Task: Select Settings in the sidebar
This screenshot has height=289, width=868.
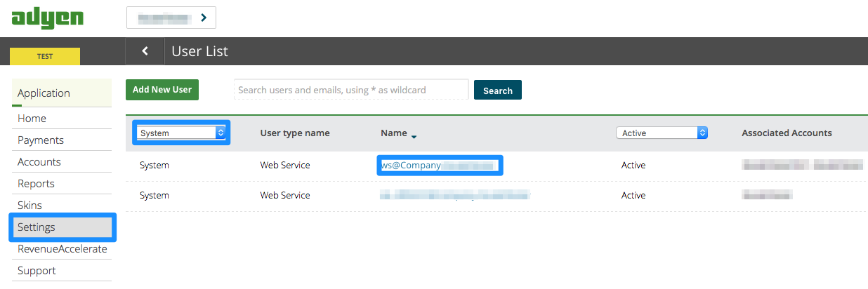Action: [x=37, y=227]
